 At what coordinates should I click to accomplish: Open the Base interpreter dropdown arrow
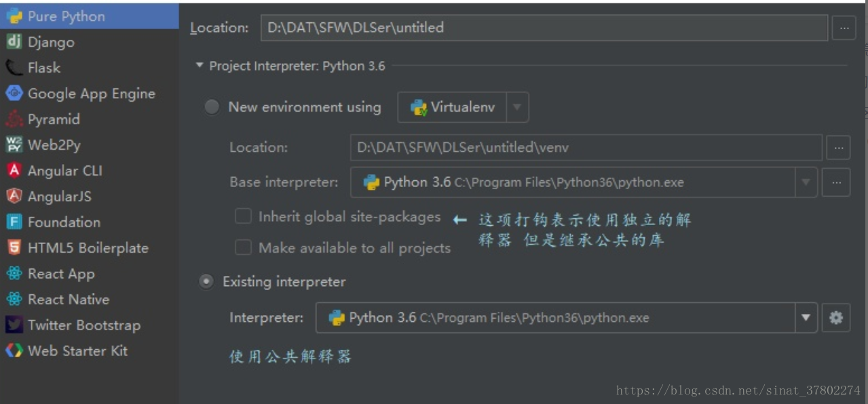[x=806, y=182]
